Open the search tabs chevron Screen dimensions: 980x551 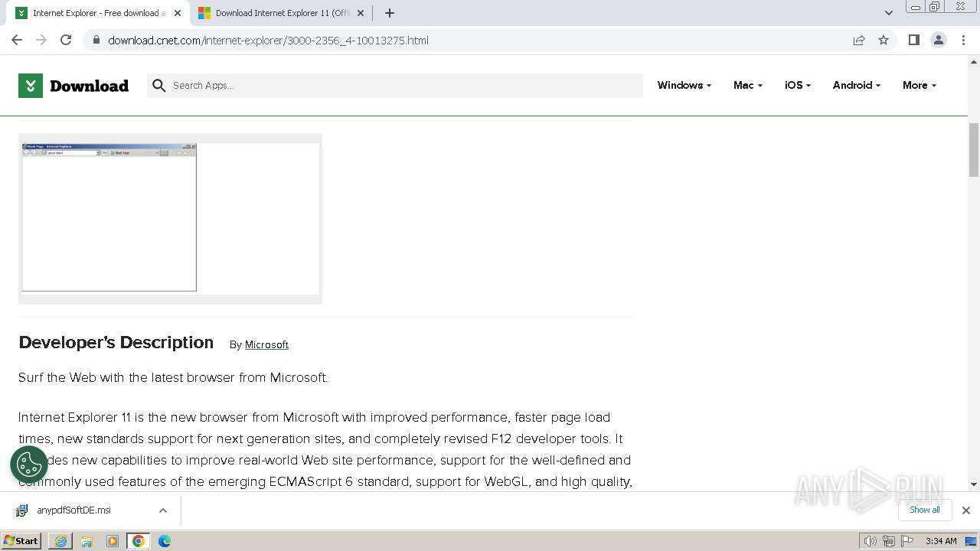(x=889, y=13)
